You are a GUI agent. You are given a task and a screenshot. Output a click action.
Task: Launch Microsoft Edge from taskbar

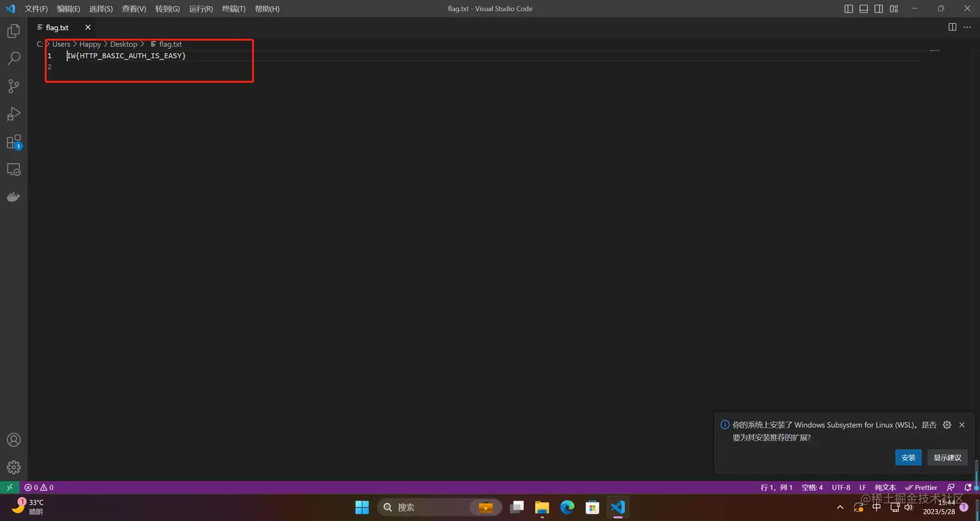[567, 507]
